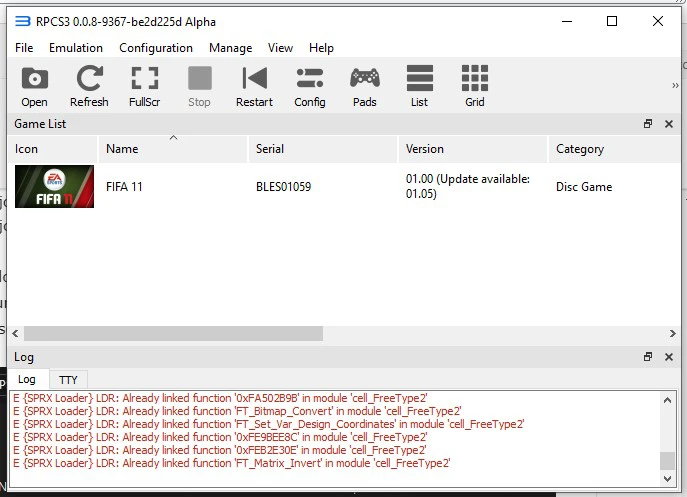687x497 pixels.
Task: Maximize the RPCS3 window
Action: 612,21
